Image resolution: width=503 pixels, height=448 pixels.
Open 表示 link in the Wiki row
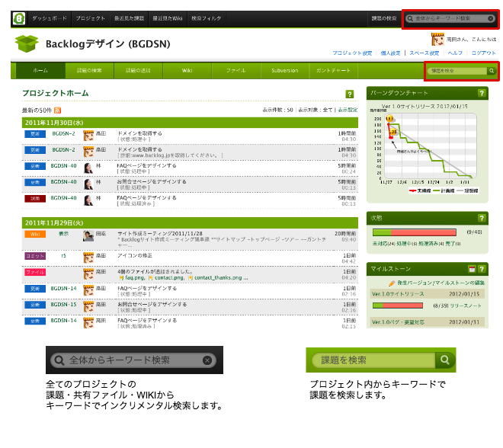(x=63, y=234)
